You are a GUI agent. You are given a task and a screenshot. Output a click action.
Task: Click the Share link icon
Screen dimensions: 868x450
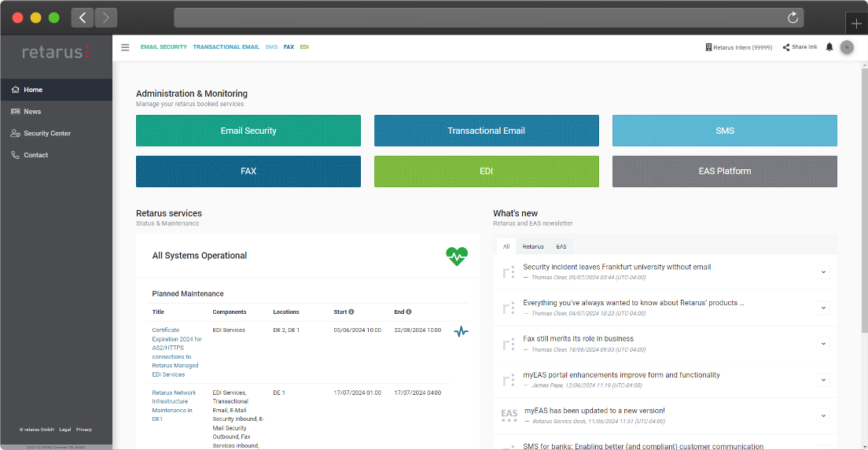tap(786, 47)
